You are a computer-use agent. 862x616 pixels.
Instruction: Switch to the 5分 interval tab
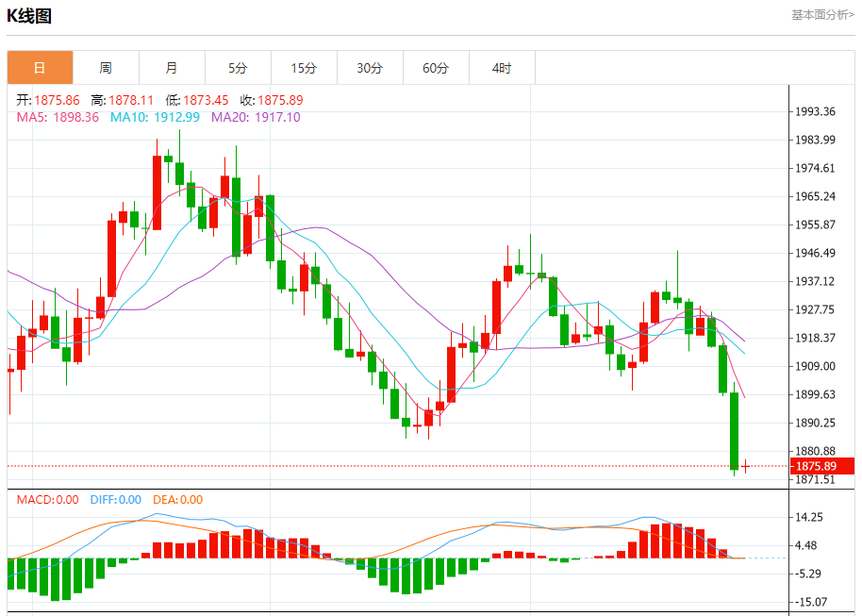click(x=238, y=68)
